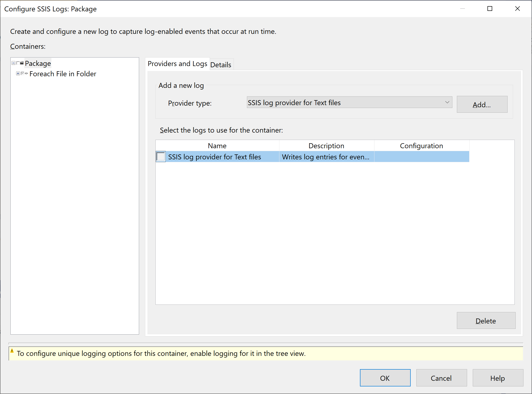Collapse the Package tree node
Image resolution: width=532 pixels, height=394 pixels.
coord(14,63)
